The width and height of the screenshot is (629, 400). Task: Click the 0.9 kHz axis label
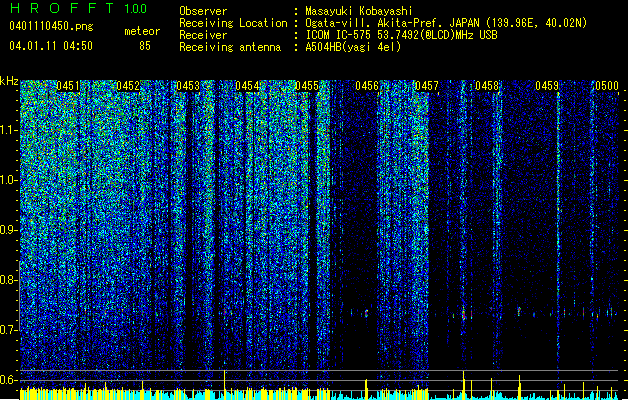pos(9,230)
